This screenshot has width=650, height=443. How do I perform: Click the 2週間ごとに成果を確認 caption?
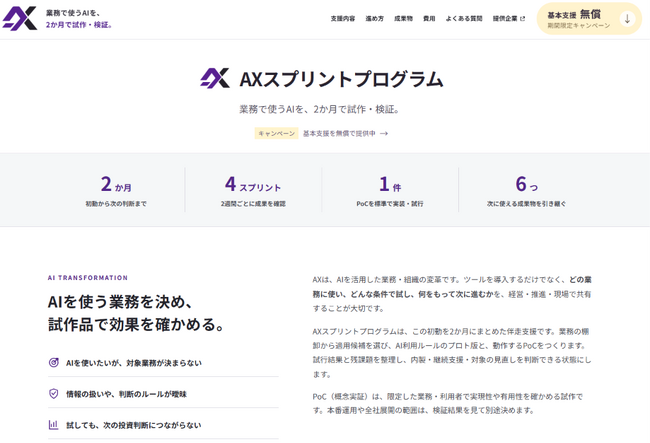coord(253,204)
